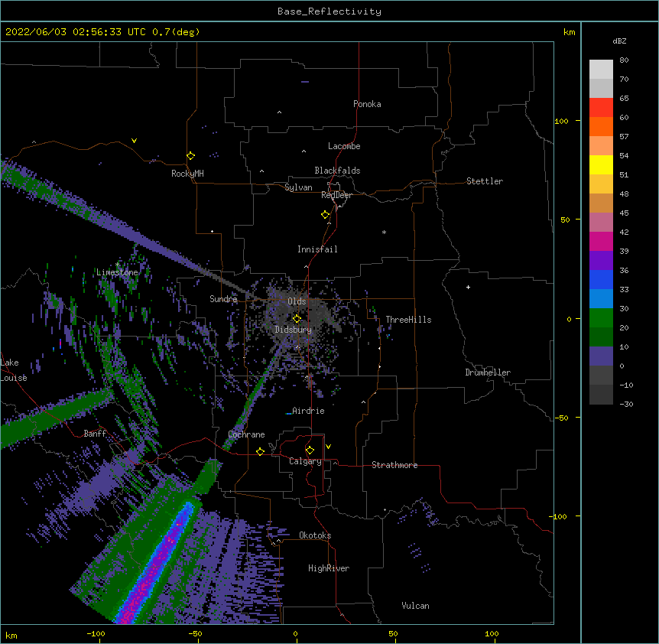Pick the light blue 33–30 dBZ swatch
Image resolution: width=659 pixels, height=644 pixels.
click(601, 299)
